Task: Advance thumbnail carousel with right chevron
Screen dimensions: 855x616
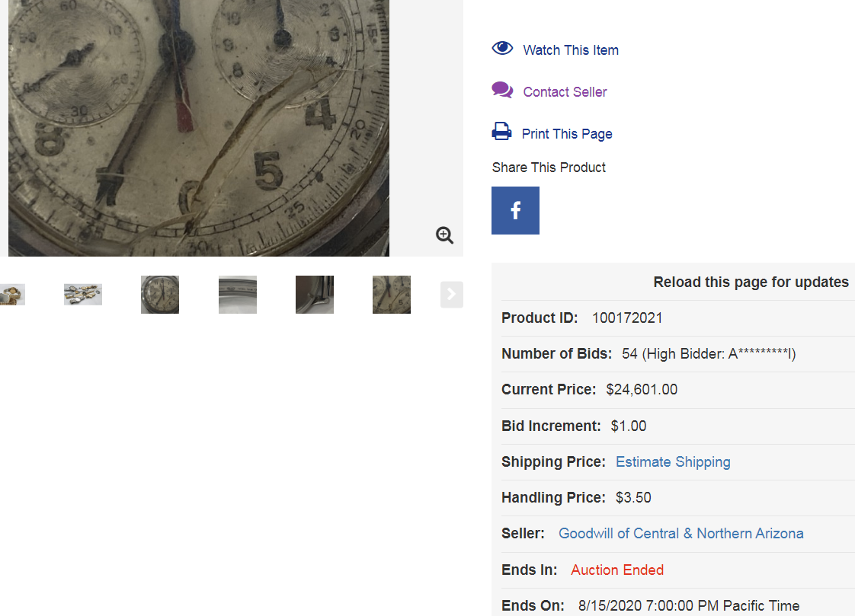Action: pos(451,294)
